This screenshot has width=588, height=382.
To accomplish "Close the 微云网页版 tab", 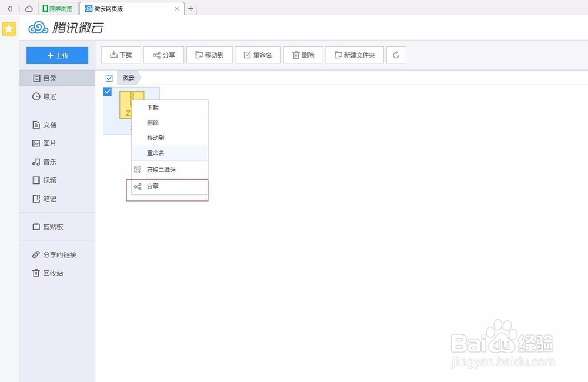I will pos(177,9).
